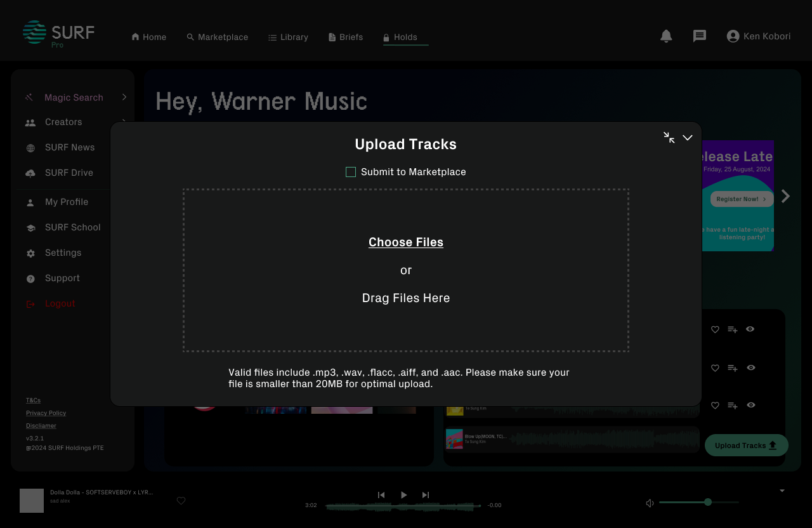The height and width of the screenshot is (528, 812).
Task: Seek within the player waveform progress bar
Action: (x=403, y=506)
